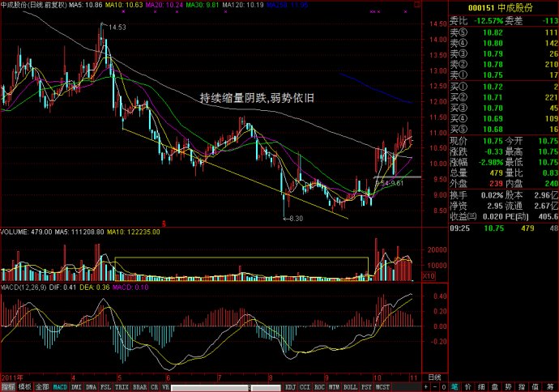Switch indicator to DMA

[92, 387]
